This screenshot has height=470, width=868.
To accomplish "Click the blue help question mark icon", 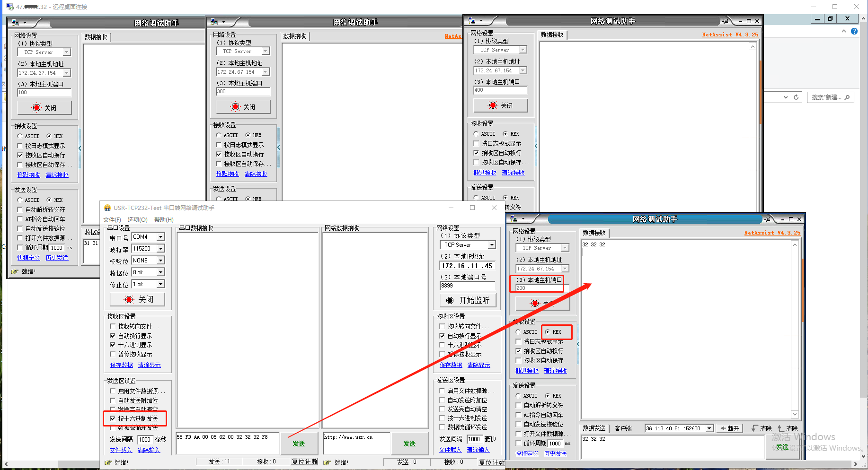I will coord(854,31).
